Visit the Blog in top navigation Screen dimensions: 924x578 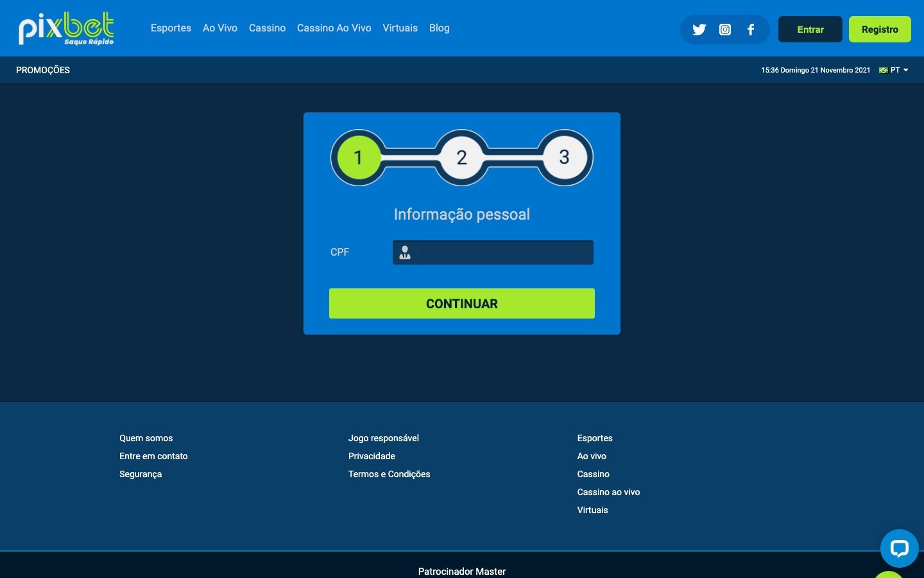pos(440,28)
